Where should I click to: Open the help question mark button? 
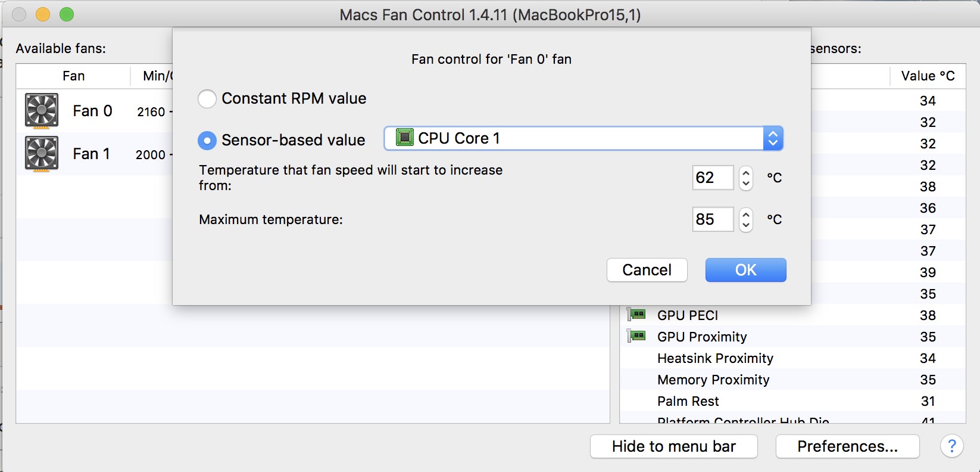951,446
